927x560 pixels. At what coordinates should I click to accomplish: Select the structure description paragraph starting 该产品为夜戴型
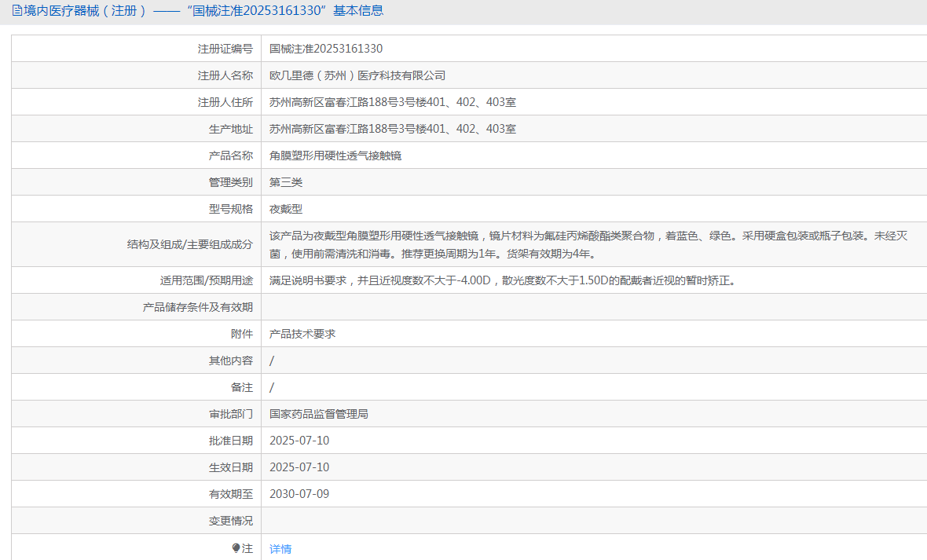click(x=588, y=245)
